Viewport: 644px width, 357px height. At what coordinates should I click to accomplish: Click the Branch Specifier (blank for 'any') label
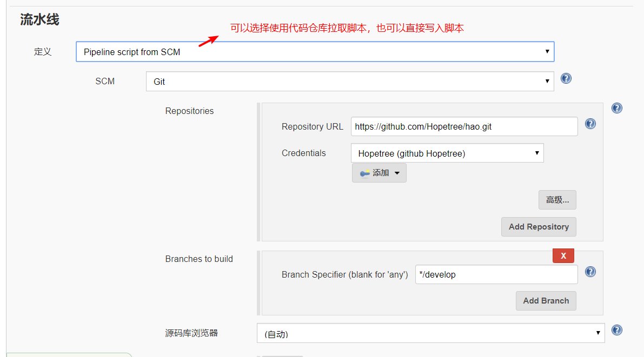pos(344,274)
